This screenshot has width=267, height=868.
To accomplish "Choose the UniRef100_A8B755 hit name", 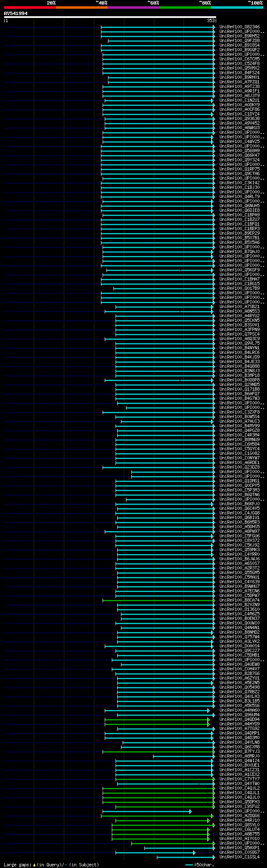I will 239,834.
